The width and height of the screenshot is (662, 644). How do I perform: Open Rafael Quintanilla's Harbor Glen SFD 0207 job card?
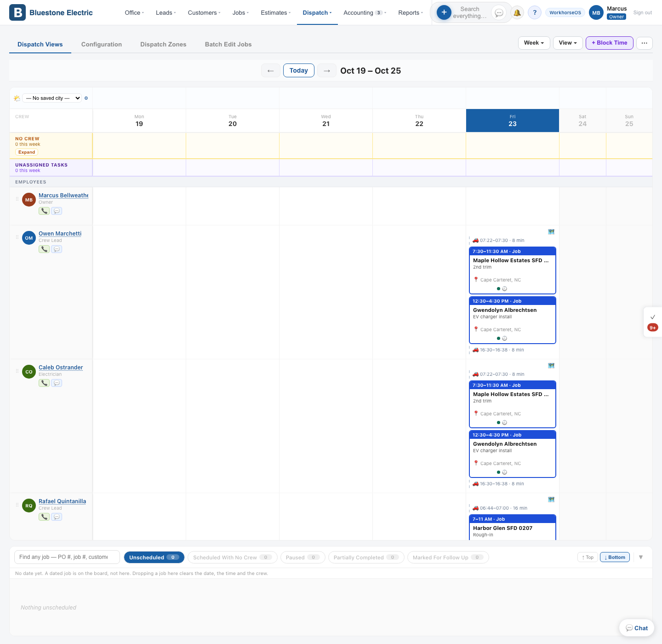(x=513, y=527)
